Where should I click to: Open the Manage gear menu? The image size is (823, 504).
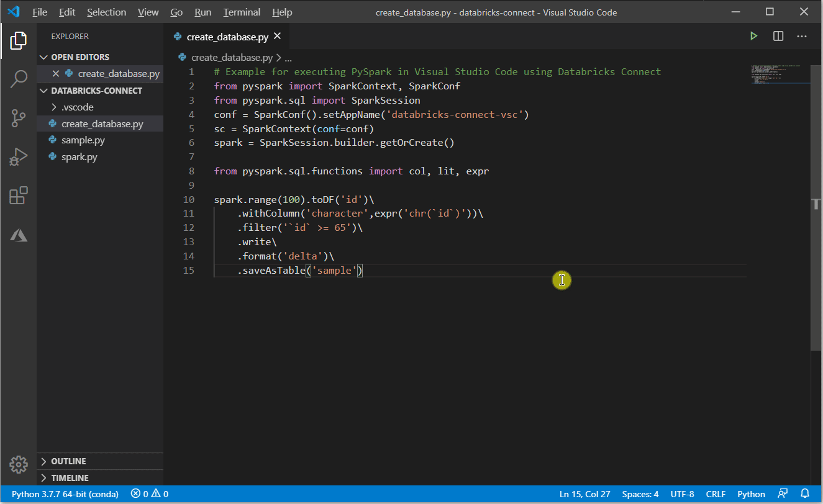[x=19, y=464]
